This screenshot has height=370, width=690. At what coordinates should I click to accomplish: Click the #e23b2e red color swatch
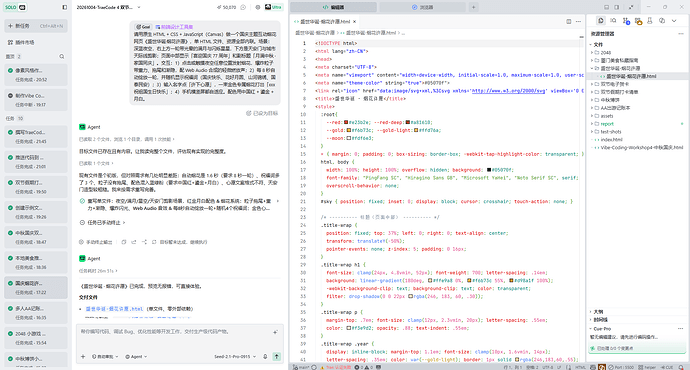346,122
